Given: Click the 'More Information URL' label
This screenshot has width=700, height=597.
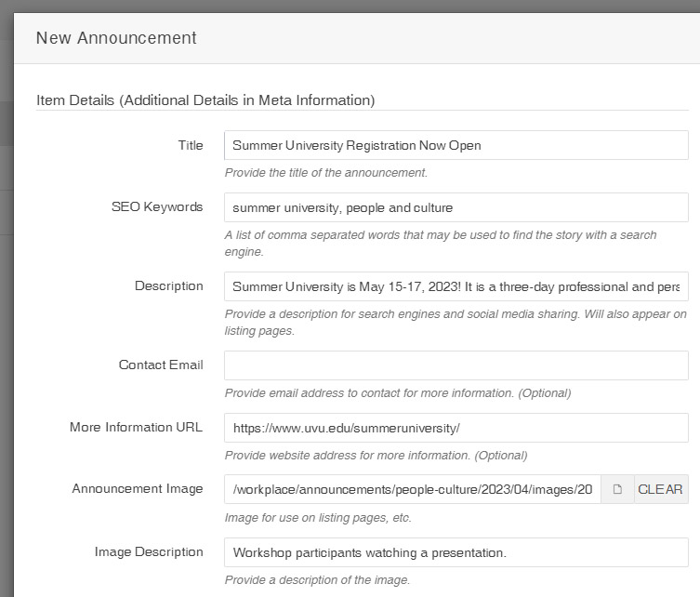Looking at the screenshot, I should (x=136, y=427).
